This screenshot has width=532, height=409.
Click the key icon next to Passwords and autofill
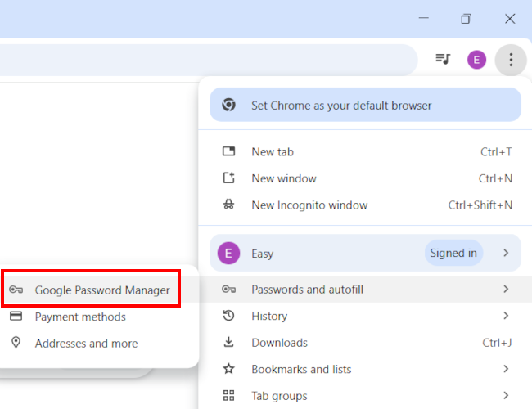pos(228,290)
